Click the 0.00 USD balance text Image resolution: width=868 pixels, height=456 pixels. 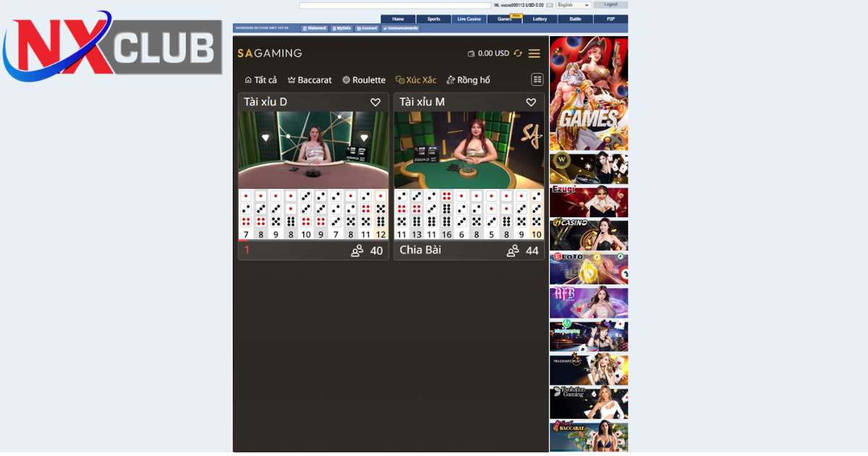493,54
